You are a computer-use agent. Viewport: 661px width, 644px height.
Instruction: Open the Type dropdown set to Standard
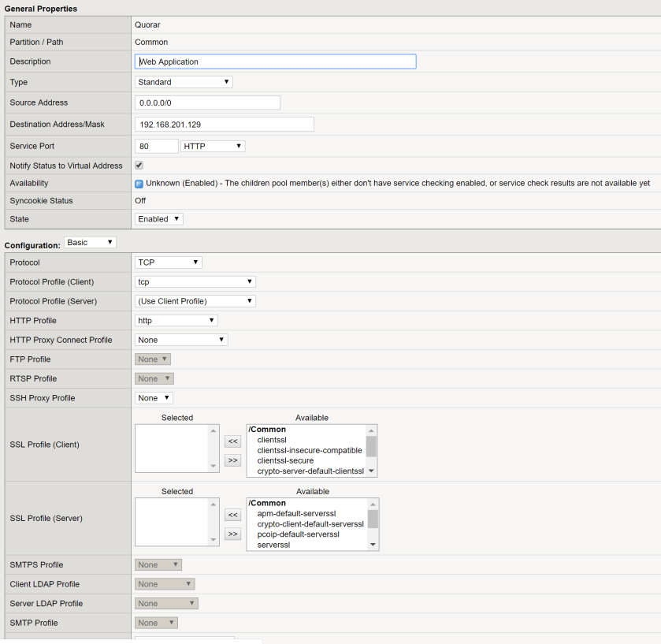[184, 82]
